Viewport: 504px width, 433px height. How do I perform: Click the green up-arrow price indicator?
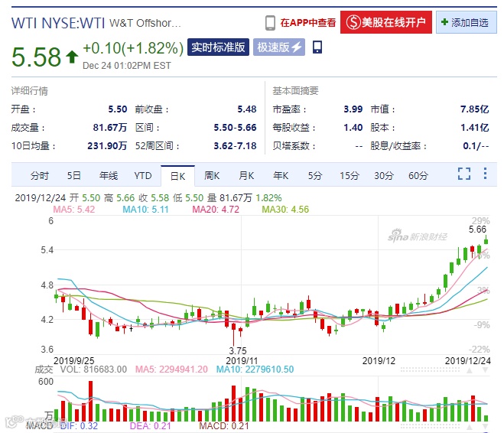pyautogui.click(x=72, y=57)
